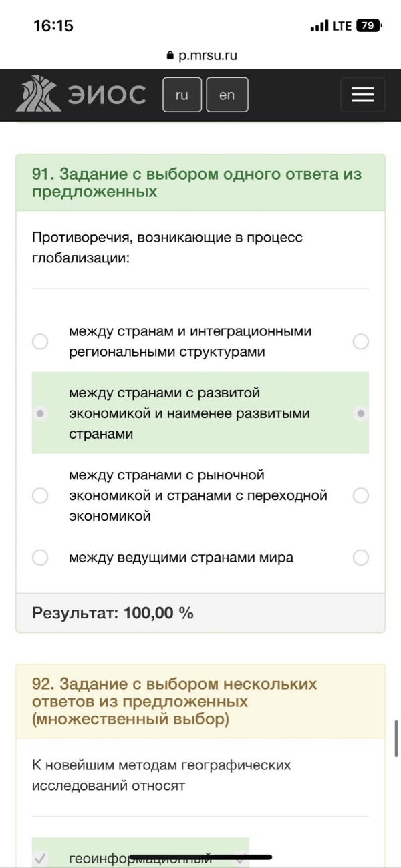
Task: Tap the 16:15 clock in the status bar
Action: (x=53, y=26)
